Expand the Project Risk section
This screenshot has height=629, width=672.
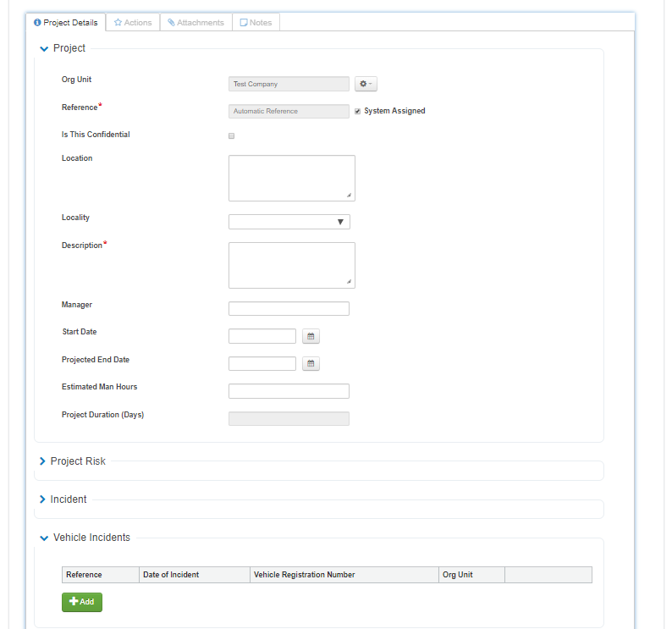pos(42,461)
